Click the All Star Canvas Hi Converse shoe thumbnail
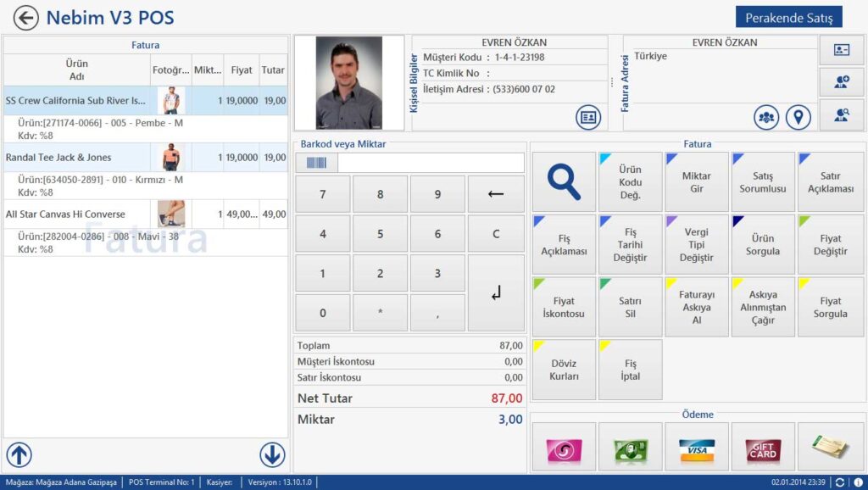This screenshot has width=868, height=490. pos(171,214)
